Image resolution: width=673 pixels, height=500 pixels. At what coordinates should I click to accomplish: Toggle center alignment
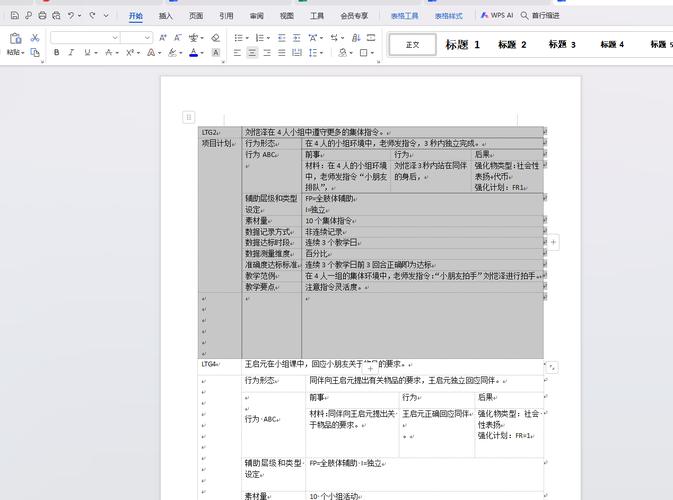point(252,52)
